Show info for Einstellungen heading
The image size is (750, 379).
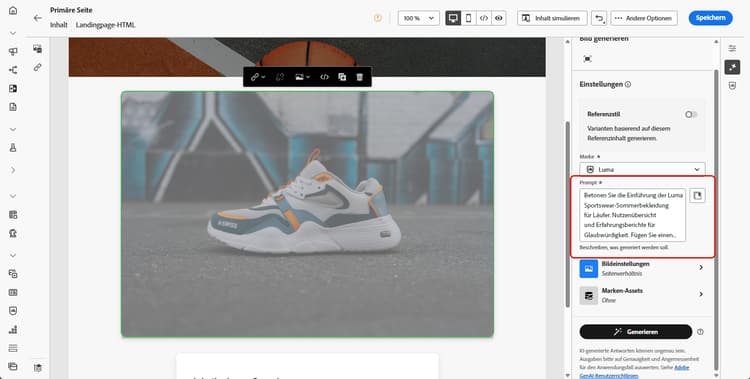tap(628, 85)
